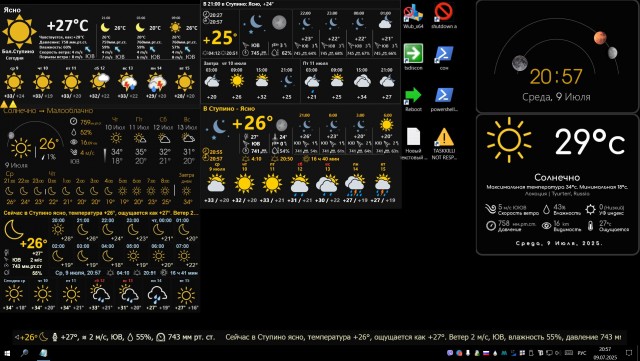Image resolution: width=640 pixels, height=361 pixels.
Task: Click the pressure gauge icon beside 758
Action: (491, 225)
